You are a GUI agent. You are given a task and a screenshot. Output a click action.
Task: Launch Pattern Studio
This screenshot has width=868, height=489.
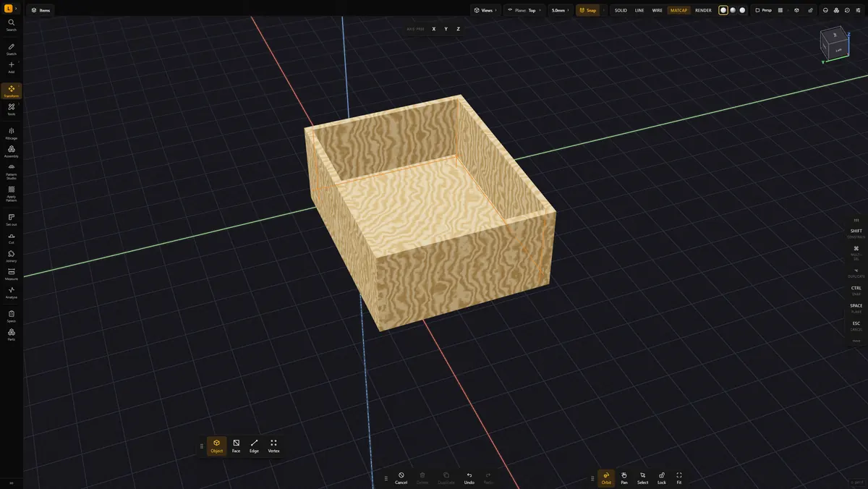coord(12,171)
